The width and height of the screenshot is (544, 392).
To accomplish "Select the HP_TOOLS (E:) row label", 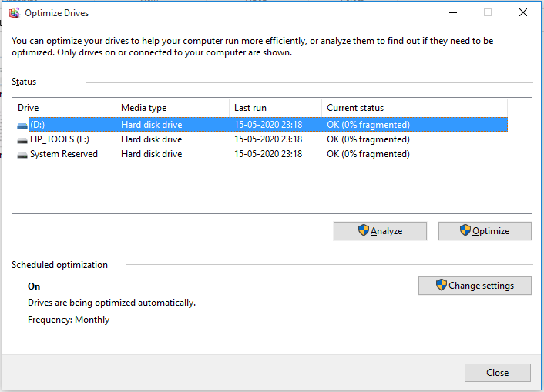I will pos(59,139).
